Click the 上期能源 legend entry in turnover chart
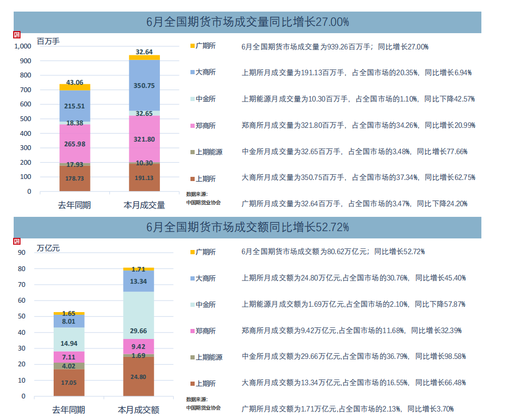514x420 pixels. coord(207,357)
